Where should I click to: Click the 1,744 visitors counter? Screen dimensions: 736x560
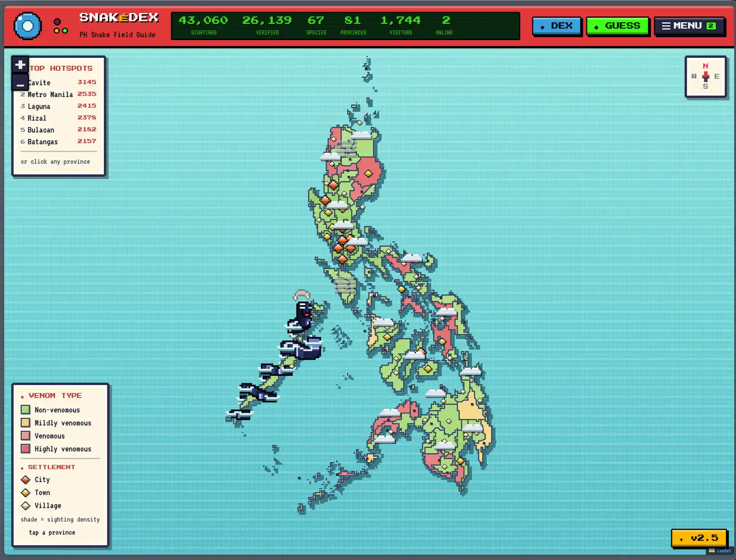click(400, 26)
